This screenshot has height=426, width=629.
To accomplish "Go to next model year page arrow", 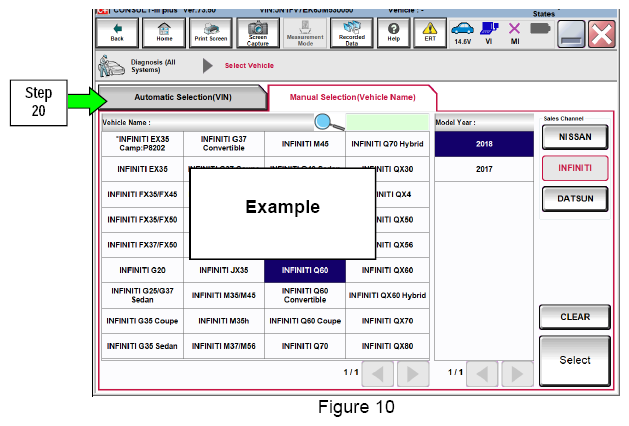I will coord(517,374).
